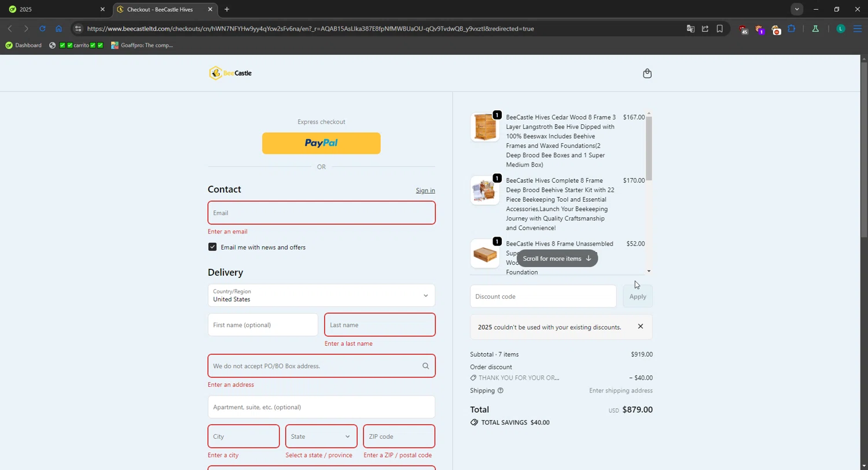Image resolution: width=868 pixels, height=470 pixels.
Task: Click the items list scroll down arrow
Action: (x=649, y=271)
